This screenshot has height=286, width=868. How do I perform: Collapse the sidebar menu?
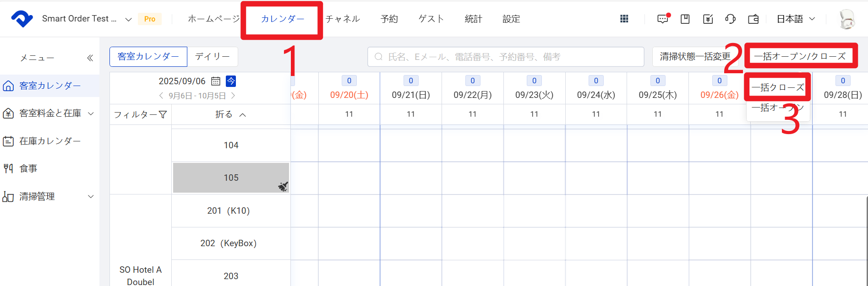coord(90,58)
